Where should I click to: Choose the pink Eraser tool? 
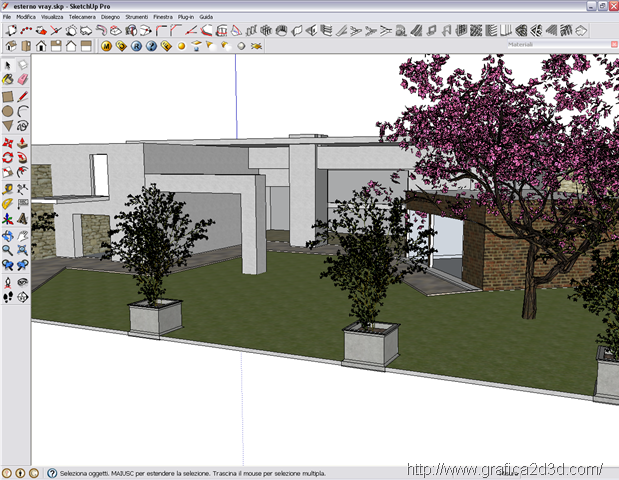pyautogui.click(x=22, y=77)
